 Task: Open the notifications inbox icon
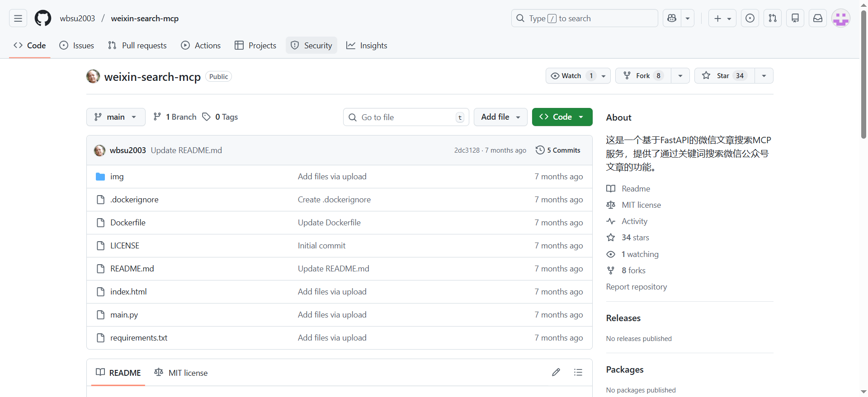pos(818,19)
